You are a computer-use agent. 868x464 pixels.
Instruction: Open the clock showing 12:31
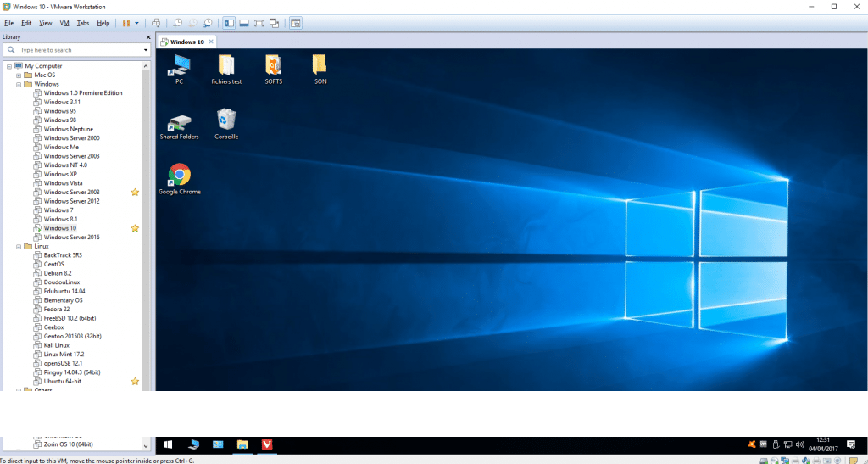click(x=822, y=444)
